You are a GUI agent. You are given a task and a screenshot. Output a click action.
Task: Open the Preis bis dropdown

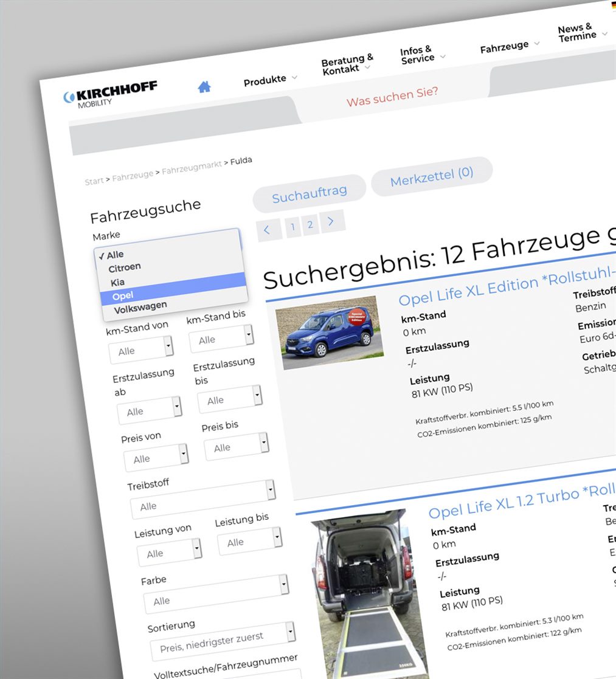click(237, 446)
